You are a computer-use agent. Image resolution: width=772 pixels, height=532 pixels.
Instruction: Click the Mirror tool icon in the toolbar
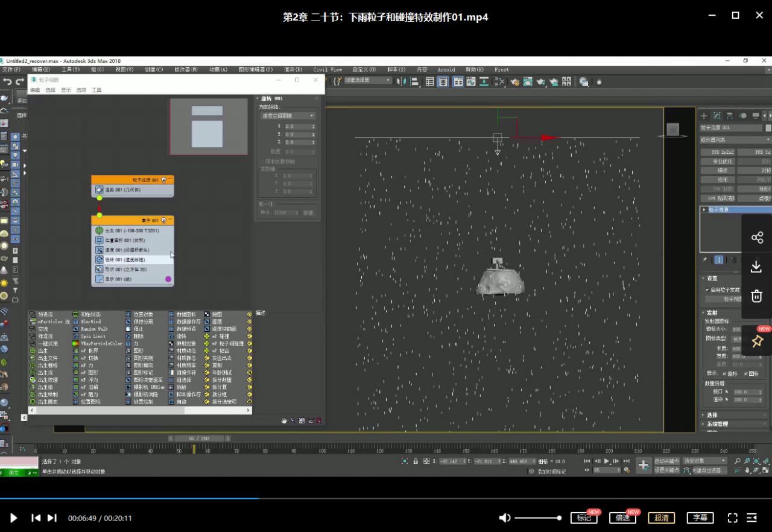402,81
